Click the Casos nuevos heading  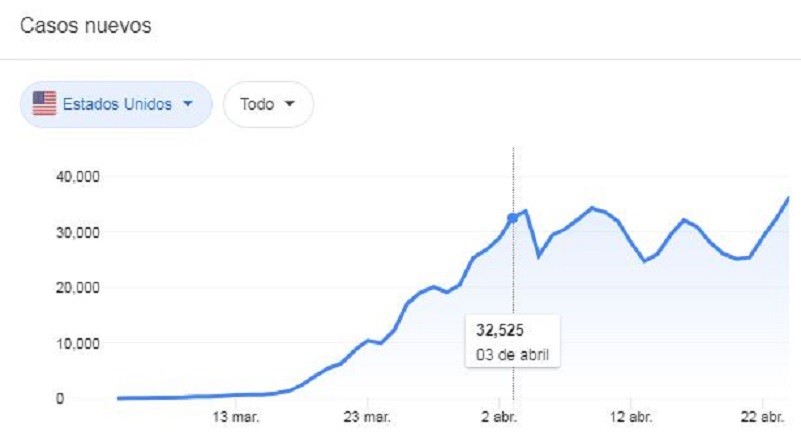pyautogui.click(x=86, y=27)
